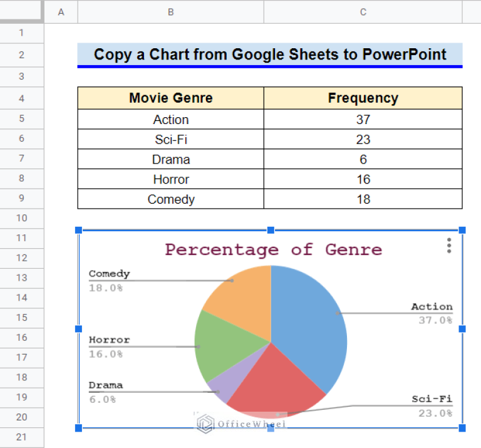This screenshot has width=481, height=448.
Task: Click the right-middle chart resize handle
Action: pos(462,329)
